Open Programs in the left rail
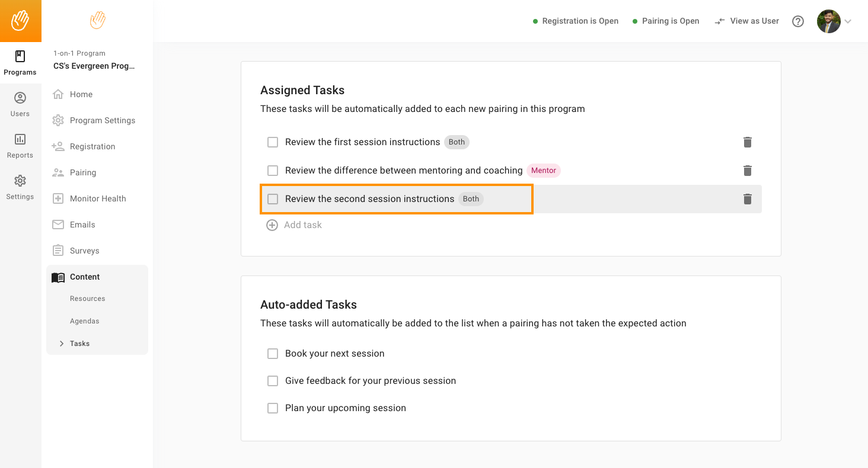Screen dimensions: 868x468 click(x=20, y=63)
